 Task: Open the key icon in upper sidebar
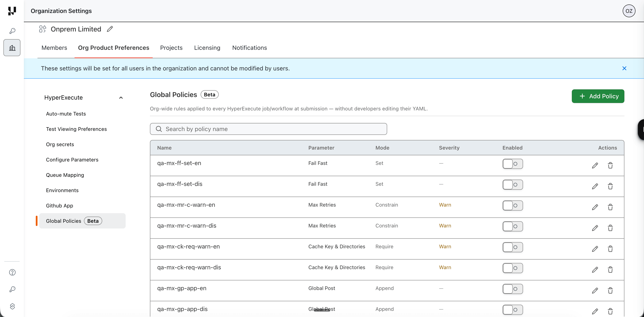(12, 31)
